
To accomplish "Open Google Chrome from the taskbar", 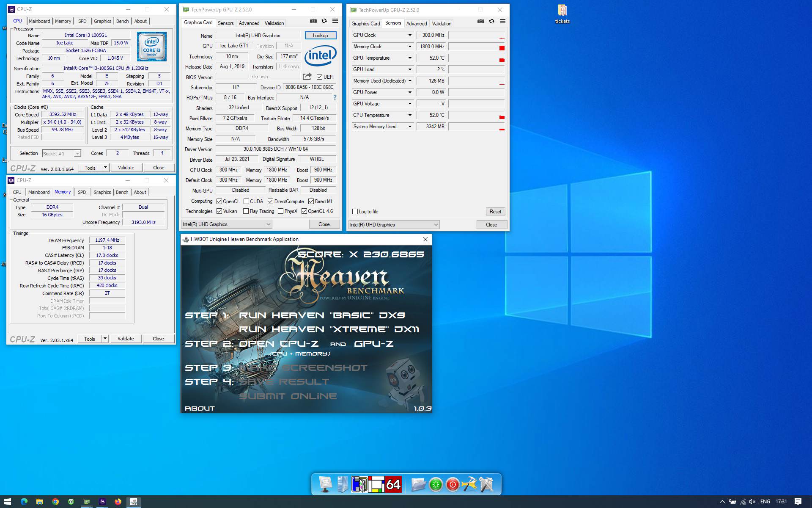I will click(x=55, y=502).
